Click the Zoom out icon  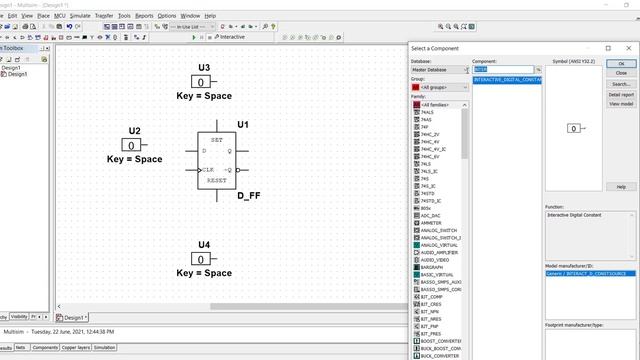(x=448, y=27)
